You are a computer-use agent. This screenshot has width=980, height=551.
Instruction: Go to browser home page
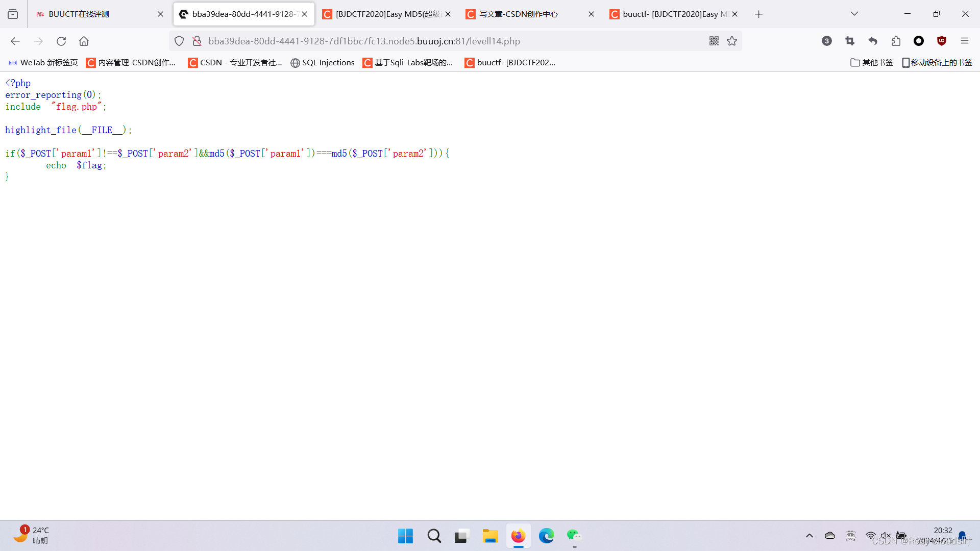[84, 41]
